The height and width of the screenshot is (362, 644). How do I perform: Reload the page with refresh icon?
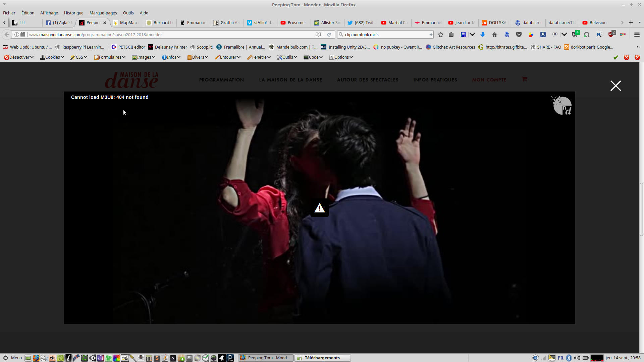coord(329,35)
